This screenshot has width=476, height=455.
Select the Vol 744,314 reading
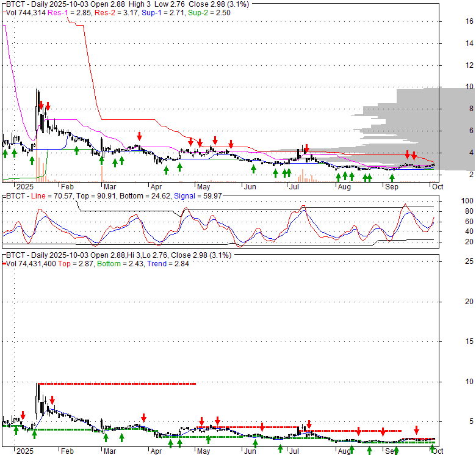(x=26, y=13)
